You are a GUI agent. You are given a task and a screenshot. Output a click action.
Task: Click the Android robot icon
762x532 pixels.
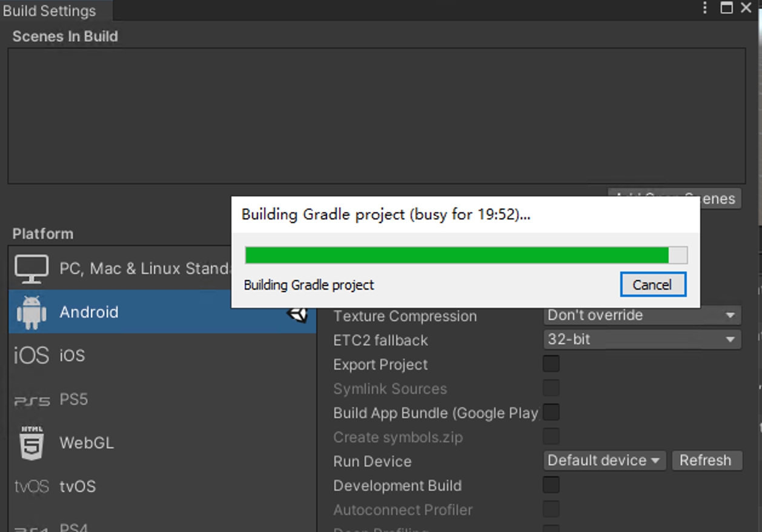tap(31, 312)
